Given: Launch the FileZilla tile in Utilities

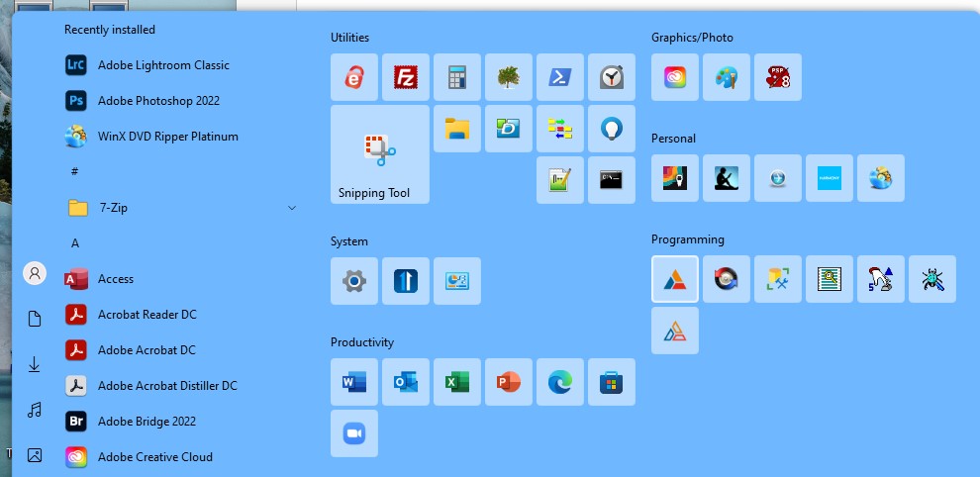Looking at the screenshot, I should pos(406,77).
